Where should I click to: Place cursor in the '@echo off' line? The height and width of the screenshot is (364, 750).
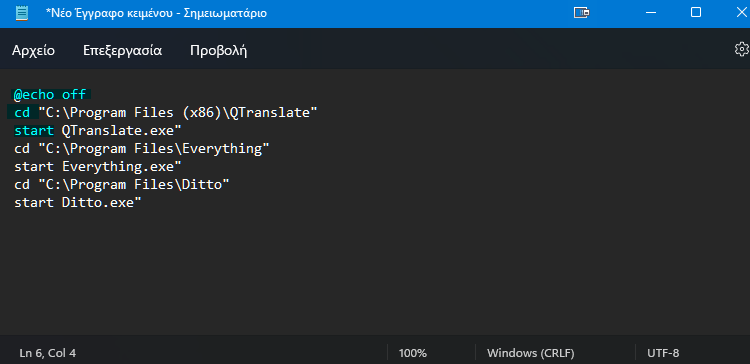[50, 95]
